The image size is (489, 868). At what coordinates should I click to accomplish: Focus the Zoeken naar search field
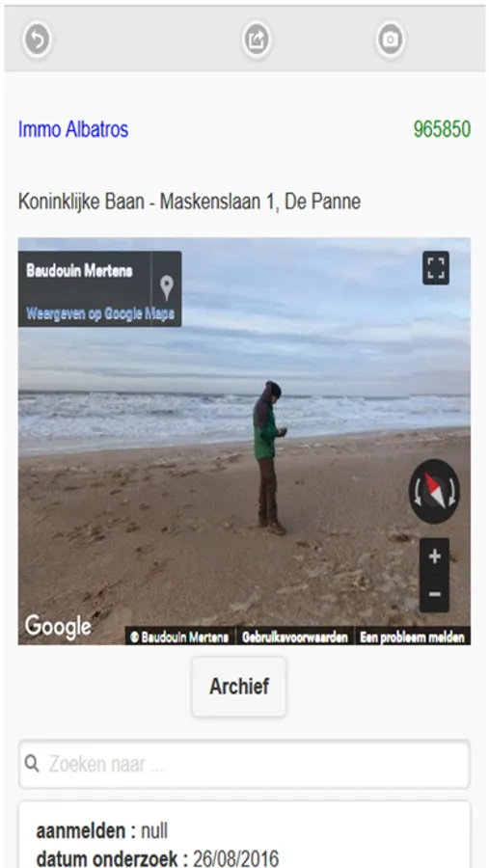(x=244, y=765)
